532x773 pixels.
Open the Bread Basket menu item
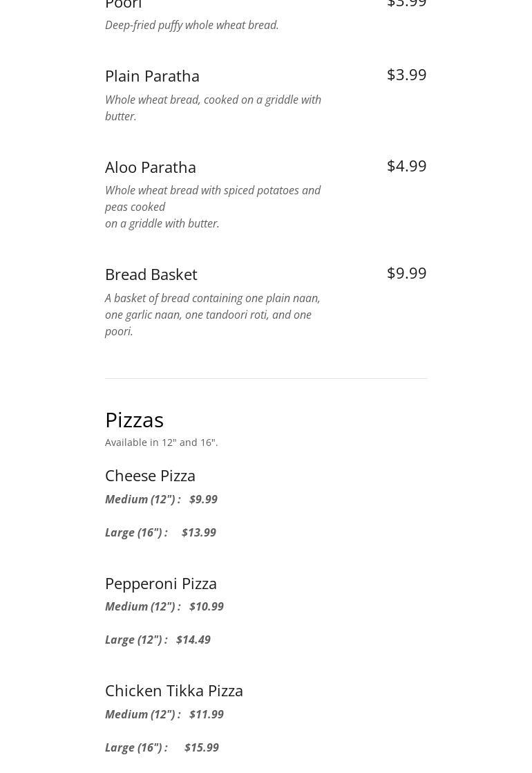pos(151,274)
